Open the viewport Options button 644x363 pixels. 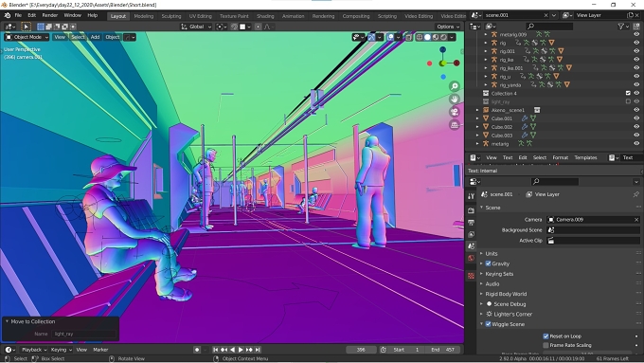coord(448,27)
